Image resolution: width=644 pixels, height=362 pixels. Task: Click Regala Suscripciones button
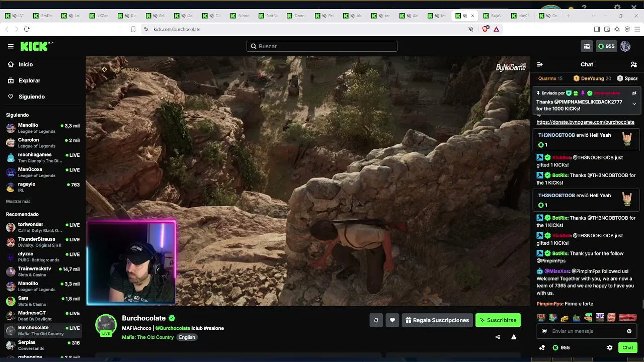[437, 320]
